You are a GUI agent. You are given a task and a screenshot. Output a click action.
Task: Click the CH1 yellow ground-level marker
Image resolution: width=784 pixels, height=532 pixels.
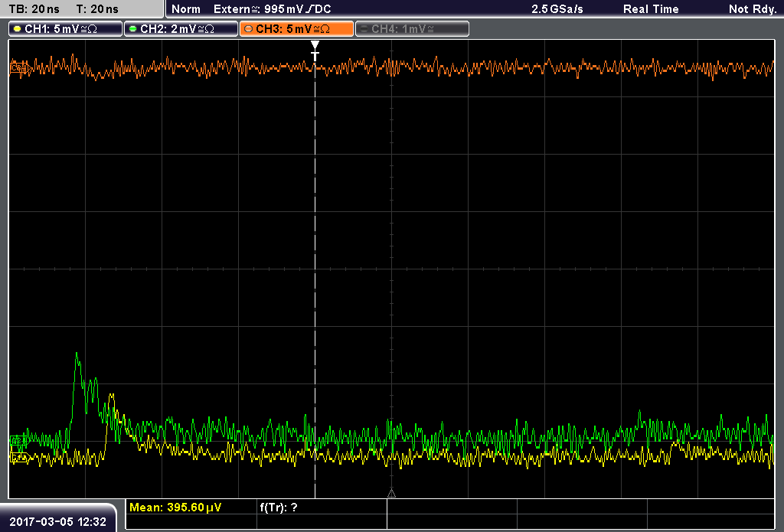[x=20, y=458]
